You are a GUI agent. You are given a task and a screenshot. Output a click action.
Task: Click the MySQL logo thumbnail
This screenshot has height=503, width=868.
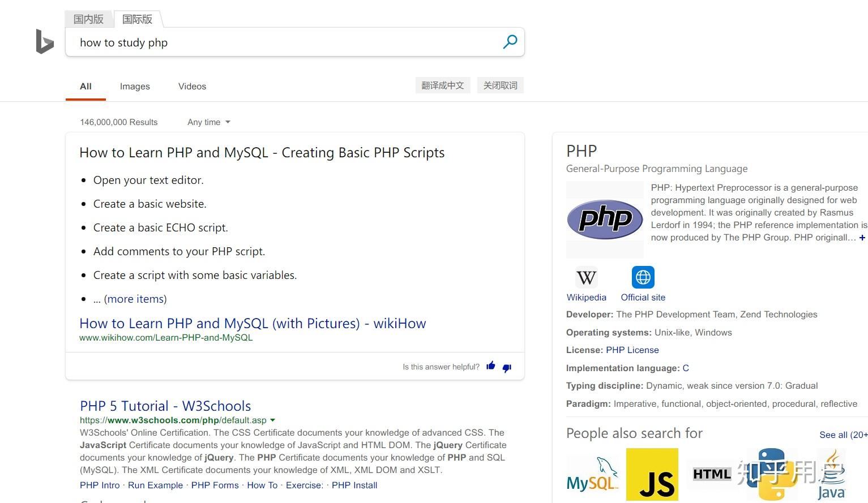[x=592, y=475]
